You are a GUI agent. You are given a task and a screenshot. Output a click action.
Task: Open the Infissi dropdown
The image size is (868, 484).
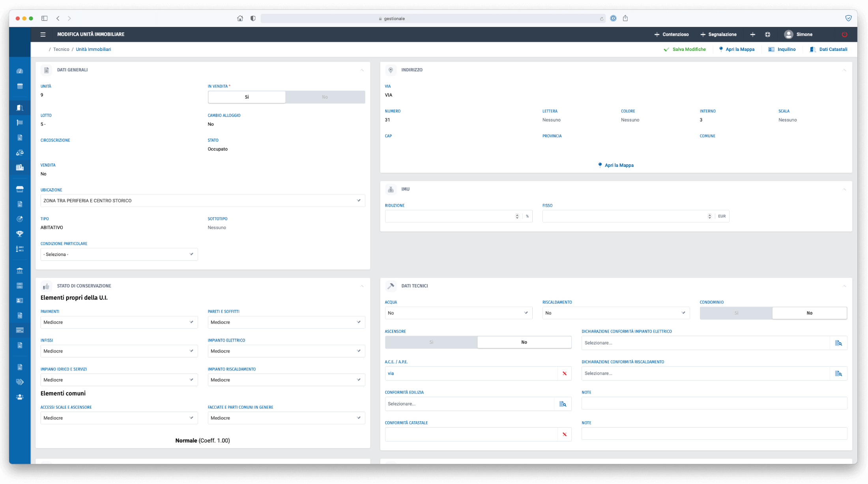click(x=119, y=351)
